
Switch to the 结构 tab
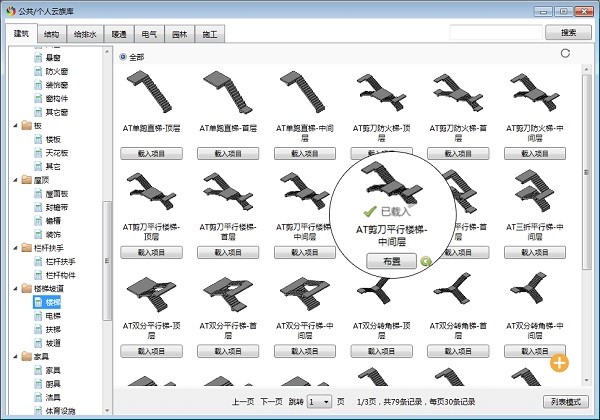pos(51,33)
